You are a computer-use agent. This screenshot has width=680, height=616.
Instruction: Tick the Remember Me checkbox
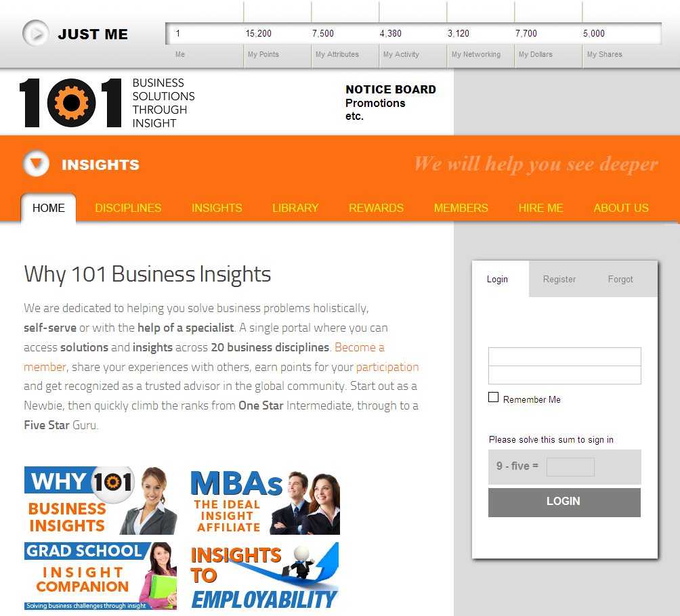point(493,397)
